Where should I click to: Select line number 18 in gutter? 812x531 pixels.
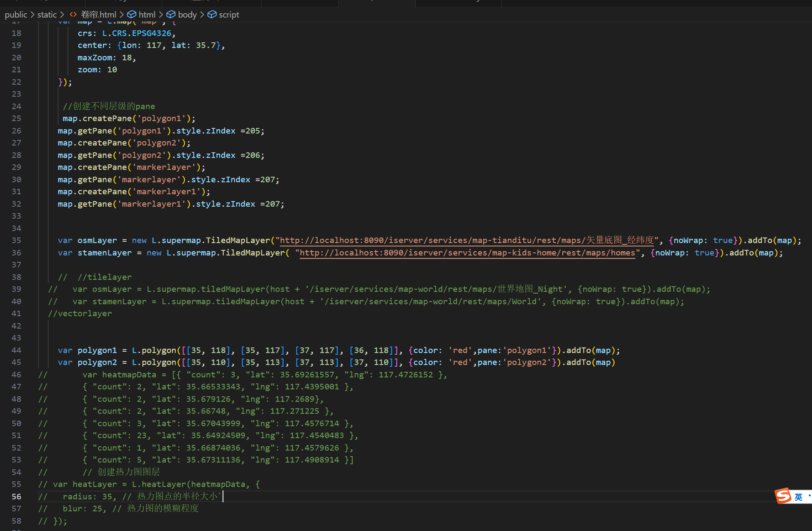tap(16, 33)
